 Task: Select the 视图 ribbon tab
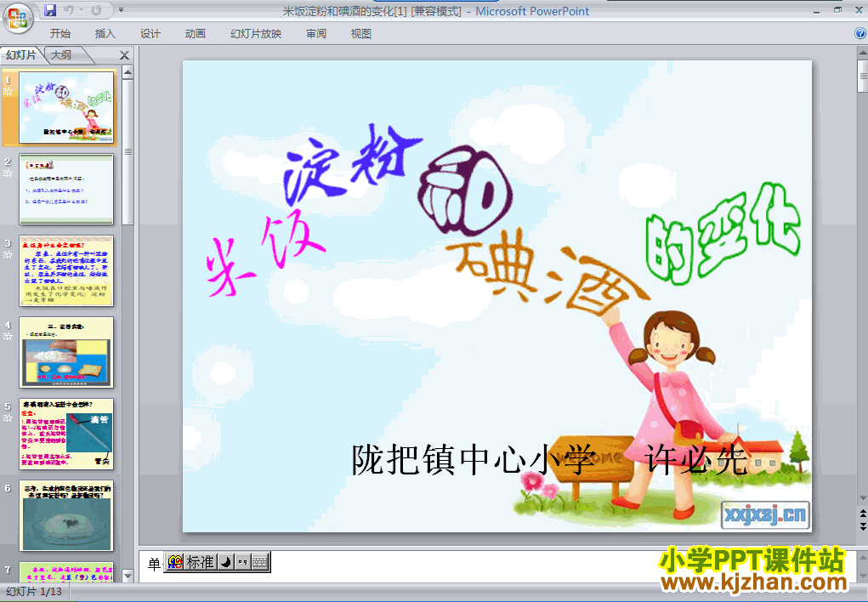tap(361, 34)
